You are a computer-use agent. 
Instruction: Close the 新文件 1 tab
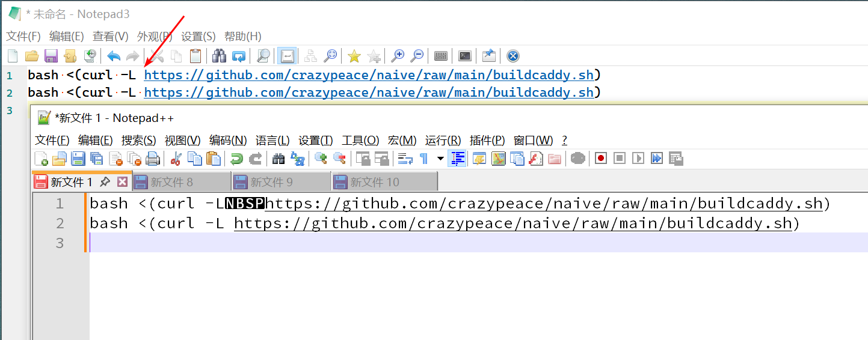click(122, 182)
